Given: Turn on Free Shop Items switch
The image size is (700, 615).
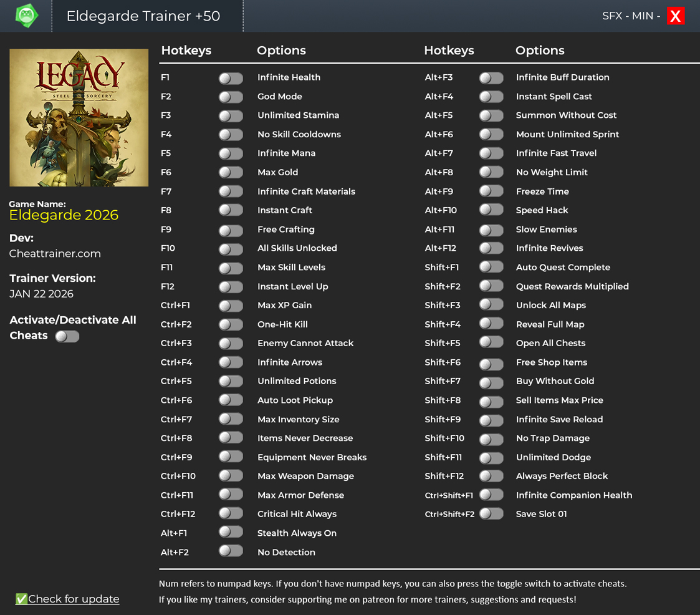Looking at the screenshot, I should click(x=491, y=363).
